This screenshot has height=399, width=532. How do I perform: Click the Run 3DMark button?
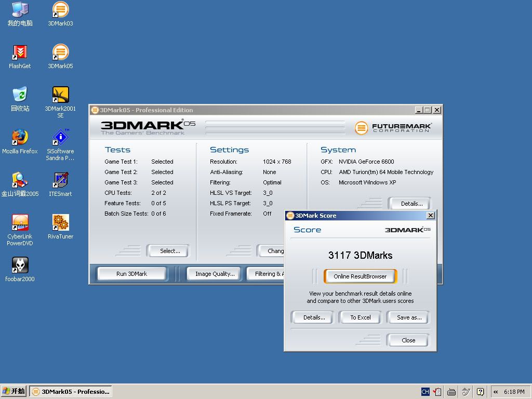click(132, 274)
